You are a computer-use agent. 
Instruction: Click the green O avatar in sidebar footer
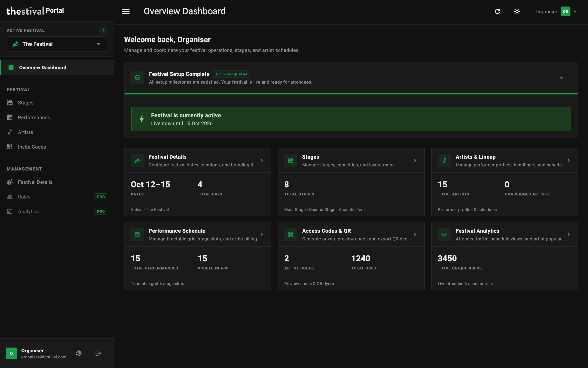click(11, 353)
